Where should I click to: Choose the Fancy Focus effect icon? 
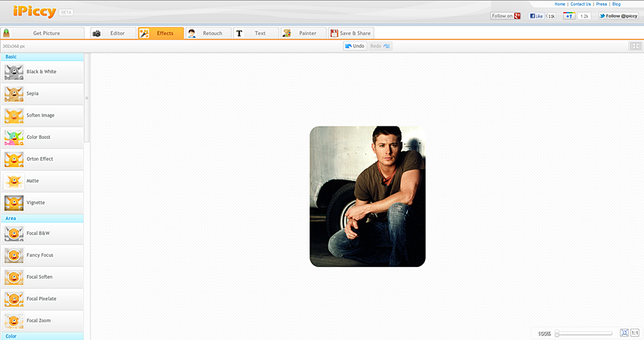pos(14,255)
